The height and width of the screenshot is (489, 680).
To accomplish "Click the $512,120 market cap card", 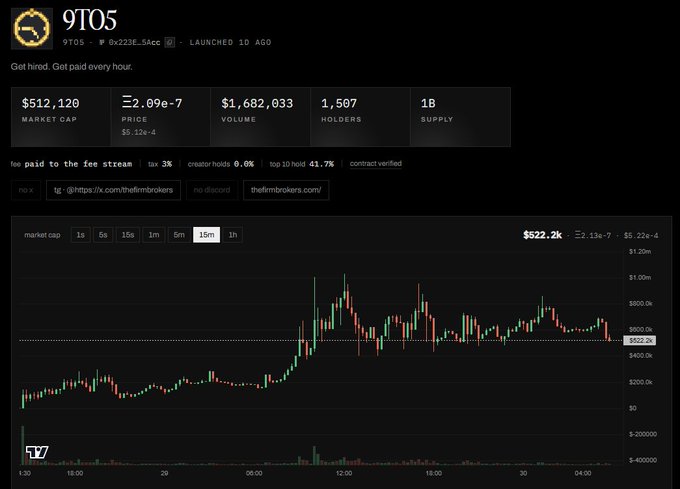I will tap(61, 117).
